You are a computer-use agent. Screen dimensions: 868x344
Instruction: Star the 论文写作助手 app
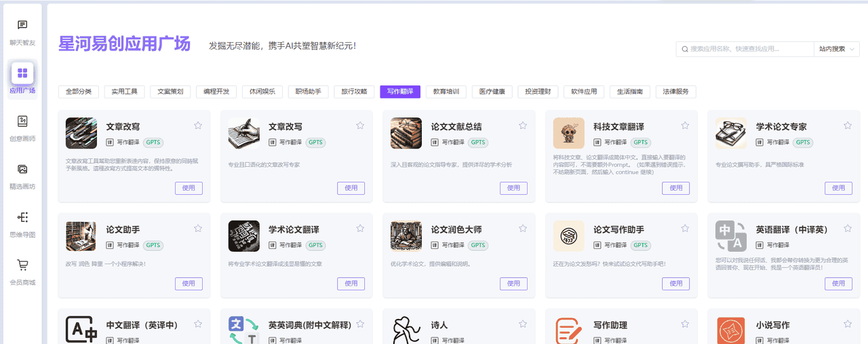685,229
